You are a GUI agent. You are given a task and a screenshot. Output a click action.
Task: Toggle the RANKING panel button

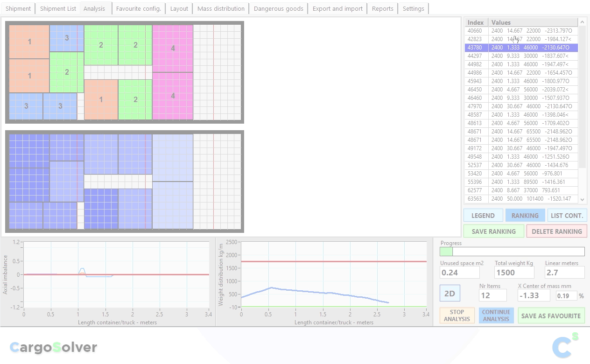(525, 216)
